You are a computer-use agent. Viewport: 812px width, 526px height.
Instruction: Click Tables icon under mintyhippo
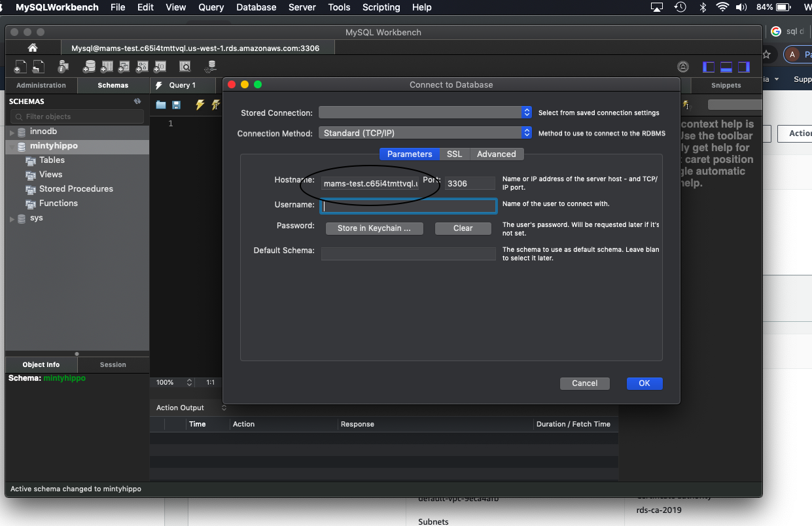(x=30, y=160)
